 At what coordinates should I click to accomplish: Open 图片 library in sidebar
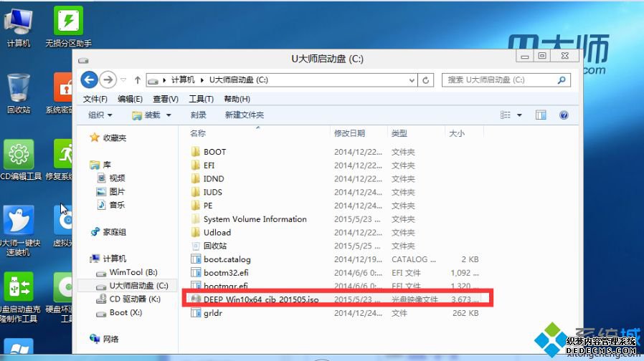[x=111, y=191]
